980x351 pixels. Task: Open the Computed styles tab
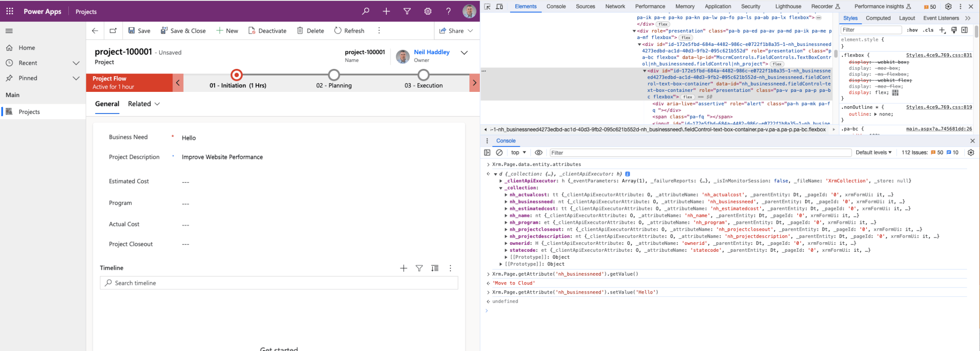click(x=878, y=18)
